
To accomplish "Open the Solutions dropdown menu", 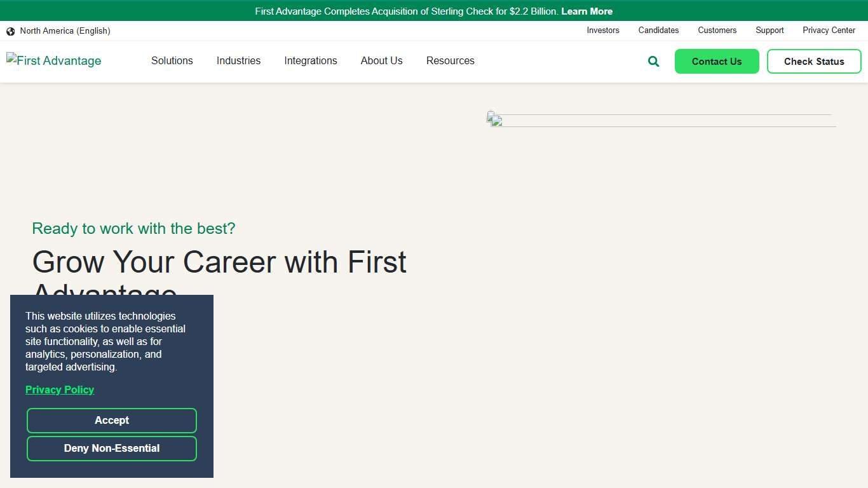I will 172,61.
